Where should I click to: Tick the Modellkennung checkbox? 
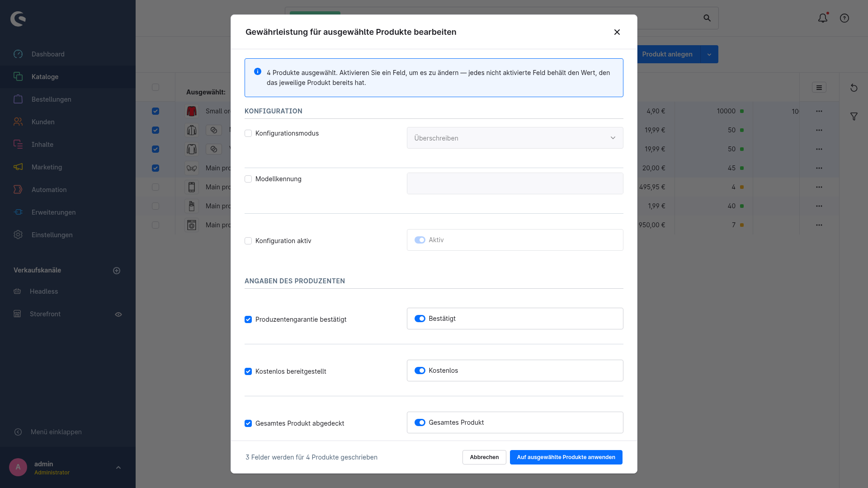click(x=248, y=179)
